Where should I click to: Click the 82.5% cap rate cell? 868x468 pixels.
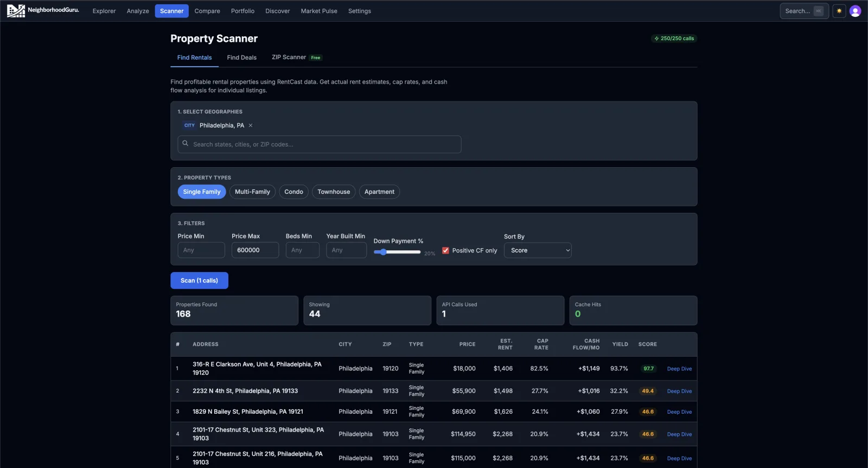point(539,369)
